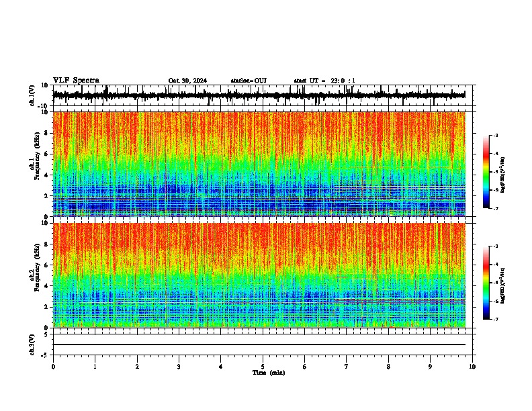Click time axis tick label "9"
Screen dimensions: 532x411
(x=430, y=367)
